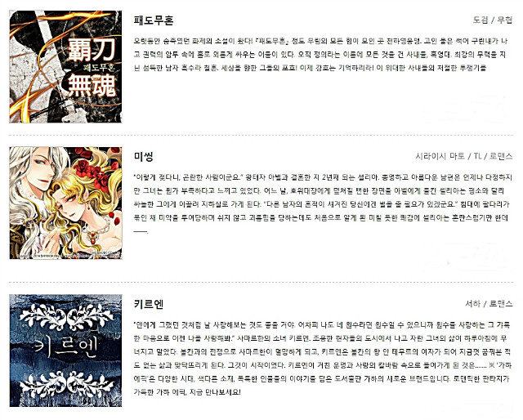Image resolution: width=523 pixels, height=420 pixels.
Task: Select the TL genre label
Action: click(x=477, y=156)
